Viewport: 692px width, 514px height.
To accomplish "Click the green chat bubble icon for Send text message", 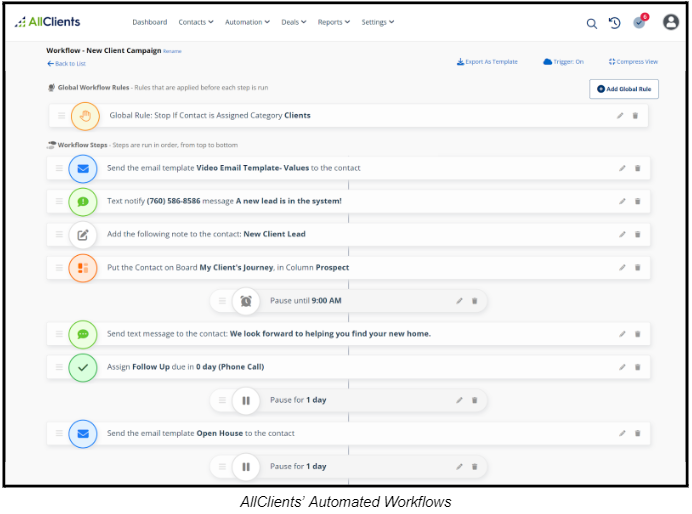I will pos(83,334).
